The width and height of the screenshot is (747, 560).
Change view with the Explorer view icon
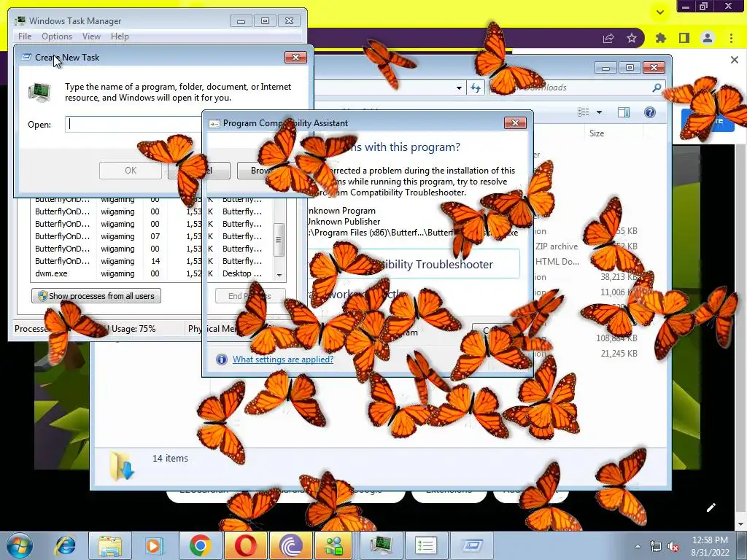click(584, 112)
